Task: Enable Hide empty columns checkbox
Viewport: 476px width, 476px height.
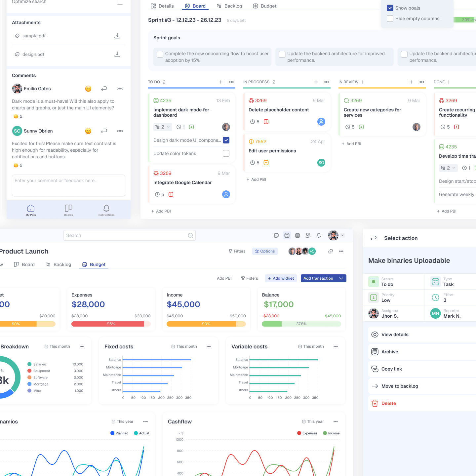Action: (390, 19)
